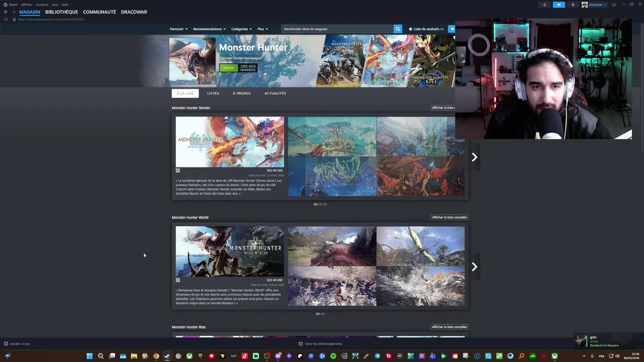Click the Ajouter un jeu plus icon
This screenshot has height=362, width=644.
click(x=6, y=344)
